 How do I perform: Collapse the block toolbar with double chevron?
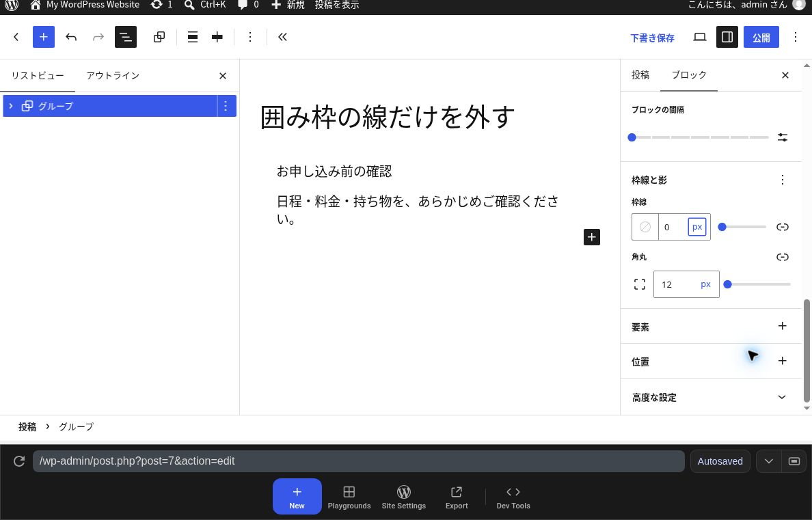(x=282, y=37)
